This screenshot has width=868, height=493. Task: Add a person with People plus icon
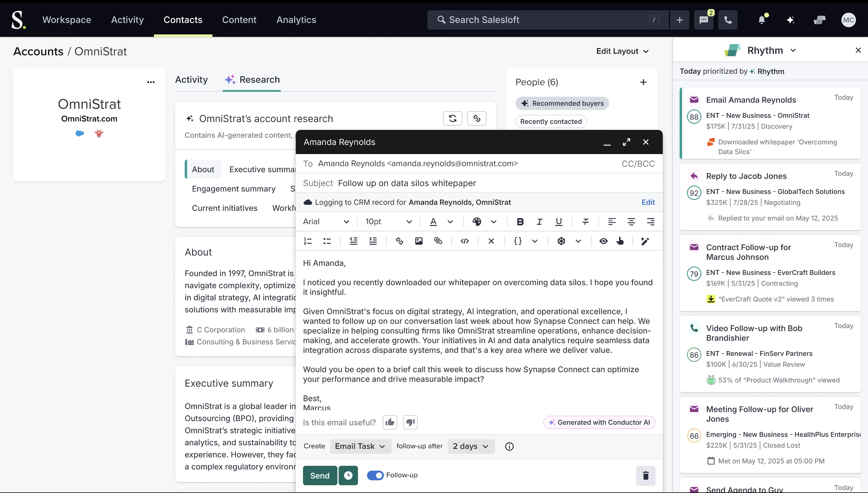pos(643,82)
